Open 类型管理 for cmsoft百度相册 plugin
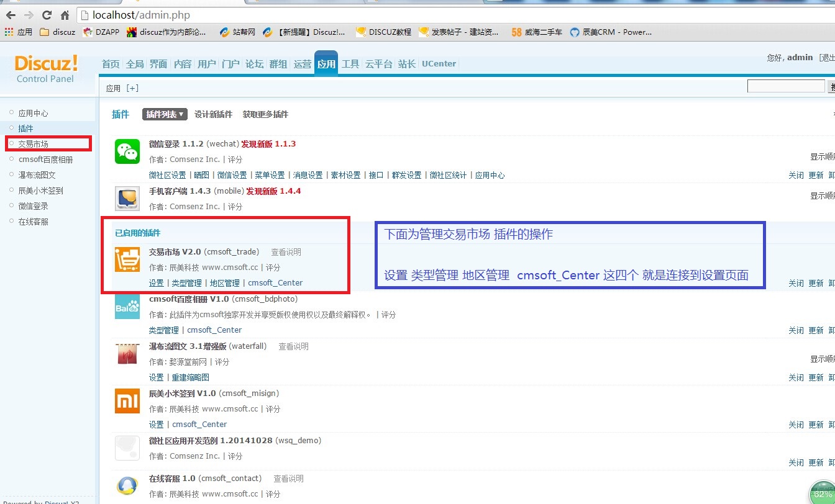This screenshot has height=504, width=835. click(164, 330)
